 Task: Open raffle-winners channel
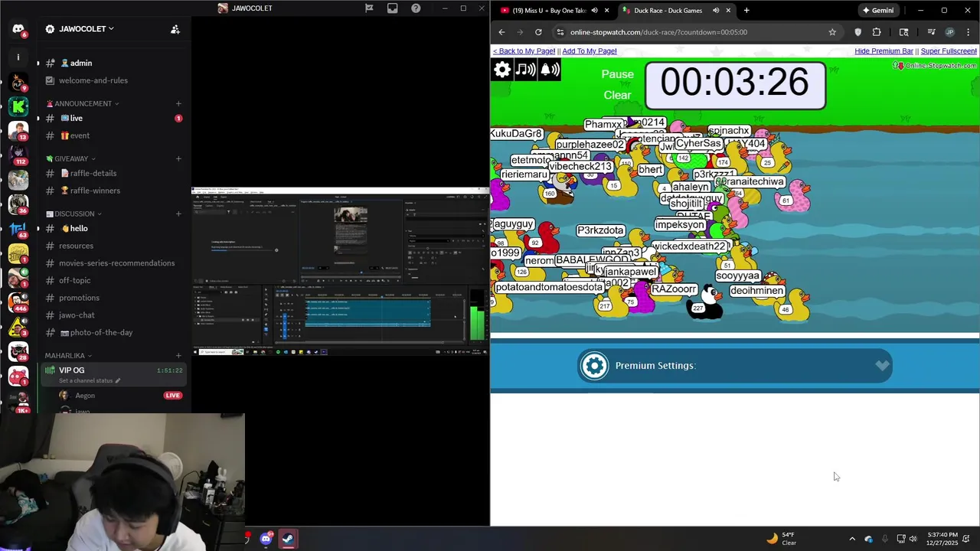coord(113,191)
